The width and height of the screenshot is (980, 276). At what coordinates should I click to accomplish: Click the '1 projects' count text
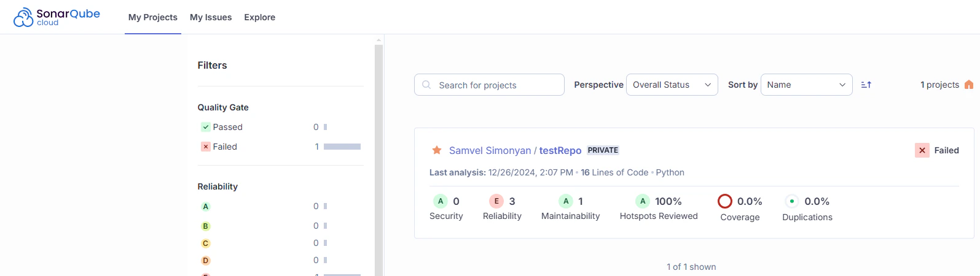[939, 85]
